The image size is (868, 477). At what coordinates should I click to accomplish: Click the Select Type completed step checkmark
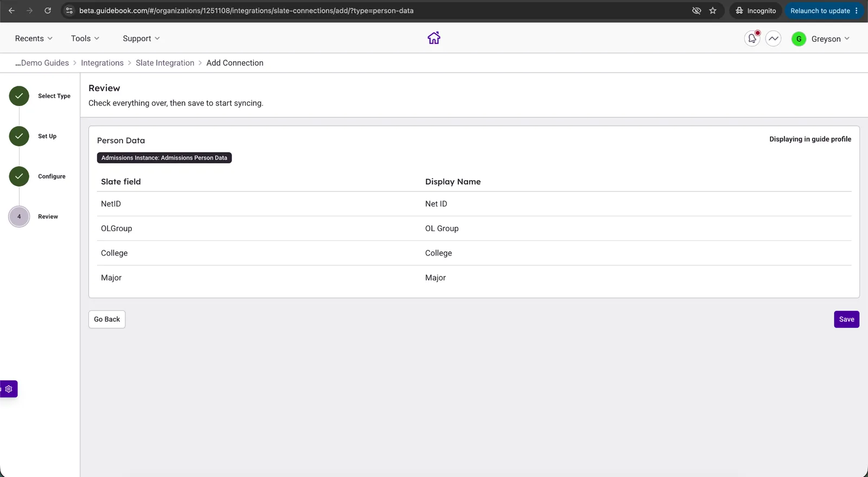(19, 96)
